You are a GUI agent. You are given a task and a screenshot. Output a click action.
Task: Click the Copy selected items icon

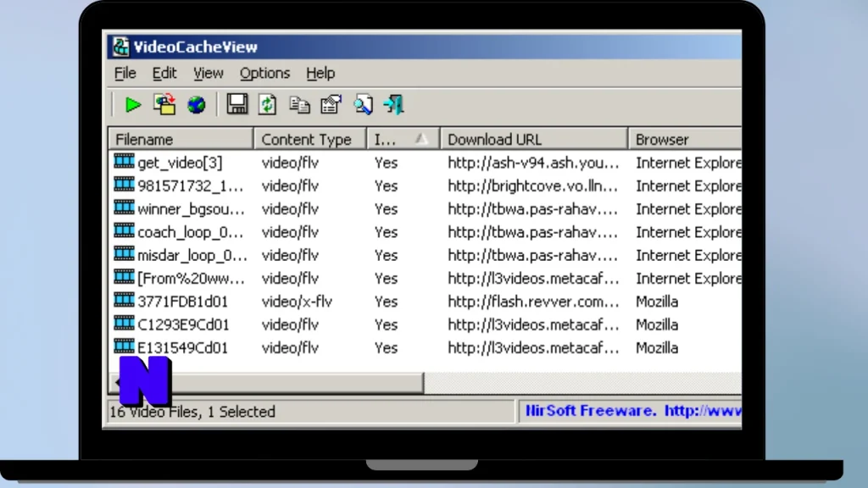point(299,104)
